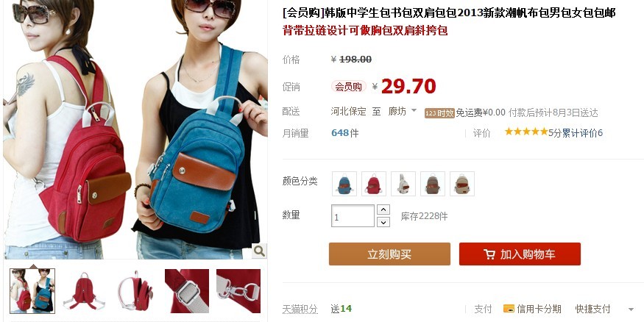This screenshot has height=322, width=644.
Task: Click the five-star rating icons
Action: coord(526,132)
